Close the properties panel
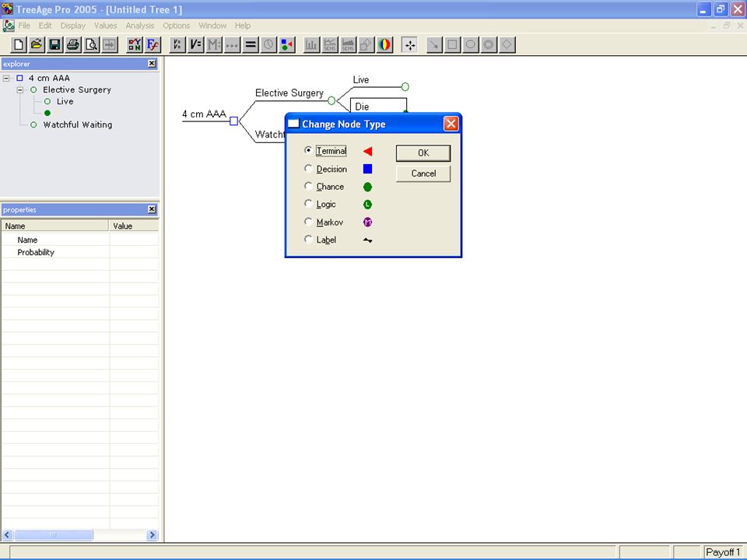 click(152, 209)
